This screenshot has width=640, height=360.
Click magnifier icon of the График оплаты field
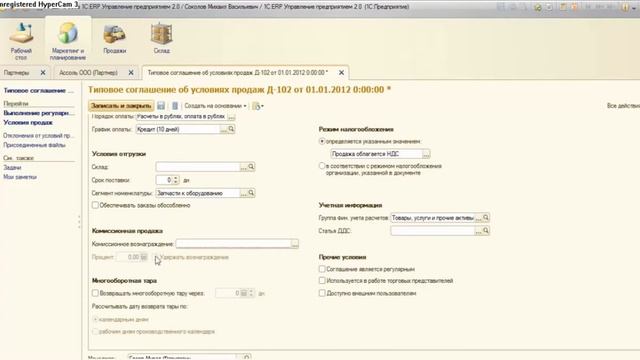pyautogui.click(x=231, y=129)
